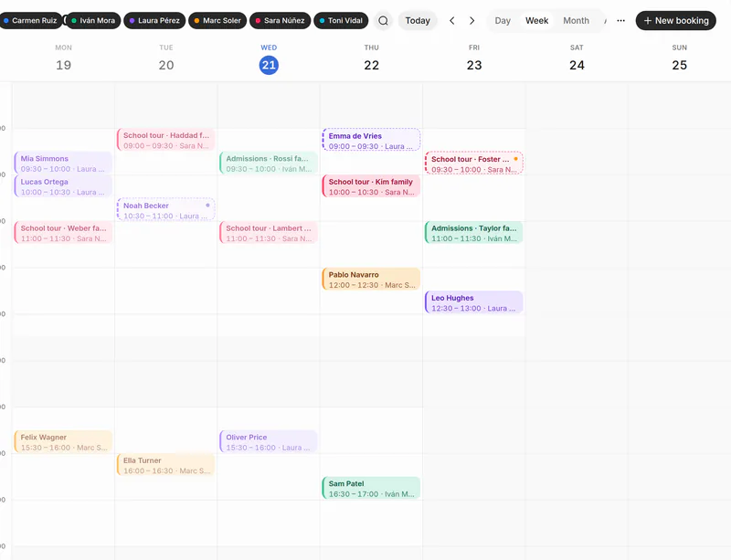Image resolution: width=731 pixels, height=560 pixels.
Task: Open the Ella Turner 16:00 booking
Action: pos(166,465)
